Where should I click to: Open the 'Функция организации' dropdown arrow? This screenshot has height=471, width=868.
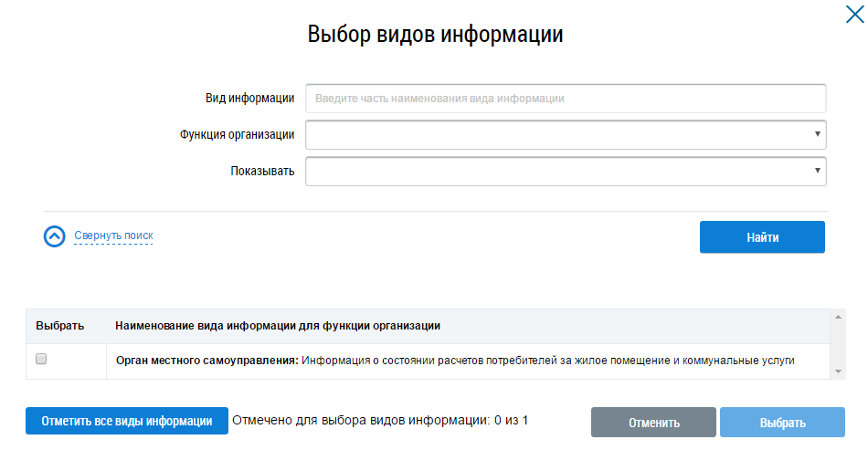pos(817,134)
